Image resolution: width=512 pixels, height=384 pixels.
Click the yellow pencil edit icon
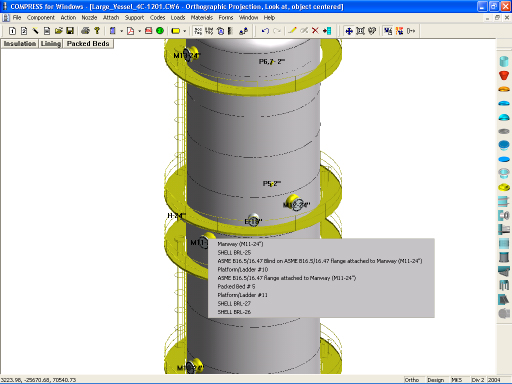pos(292,31)
